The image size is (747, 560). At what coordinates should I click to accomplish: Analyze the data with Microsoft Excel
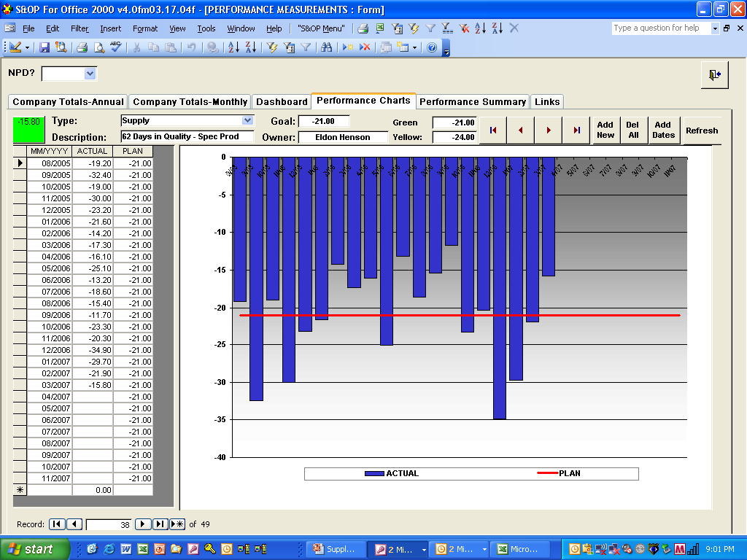pos(380,28)
